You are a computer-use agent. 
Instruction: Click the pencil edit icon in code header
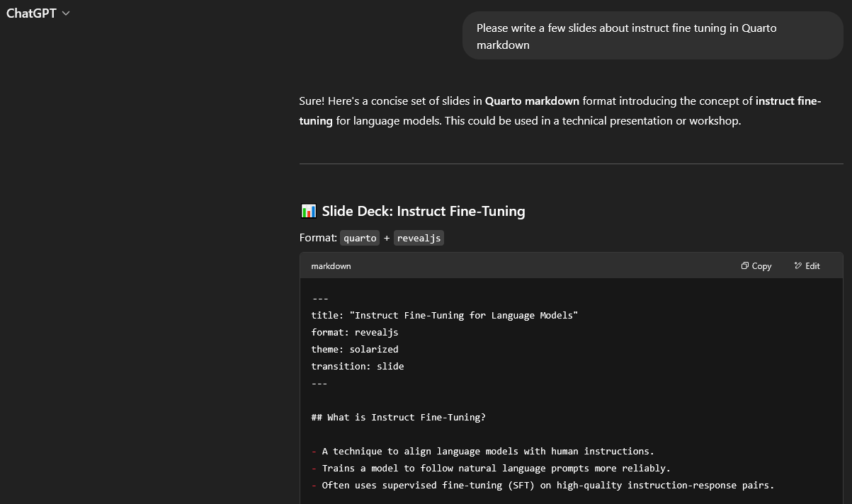point(798,266)
